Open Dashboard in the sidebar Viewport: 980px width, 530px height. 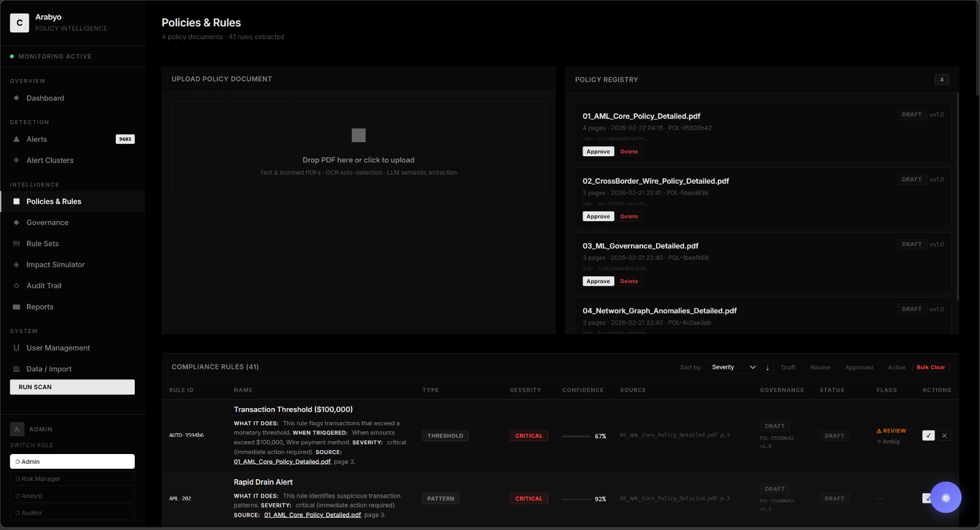[x=72, y=98]
